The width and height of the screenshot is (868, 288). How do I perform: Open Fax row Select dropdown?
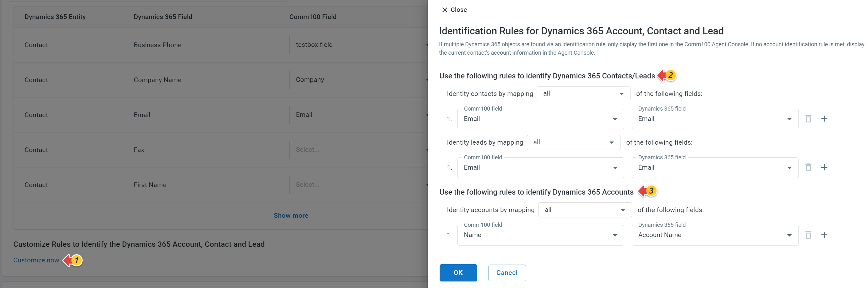coord(359,150)
